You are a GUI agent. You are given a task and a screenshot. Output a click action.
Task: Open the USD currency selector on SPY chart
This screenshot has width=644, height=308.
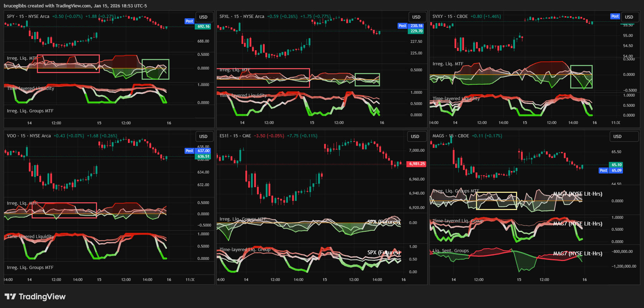pyautogui.click(x=203, y=17)
